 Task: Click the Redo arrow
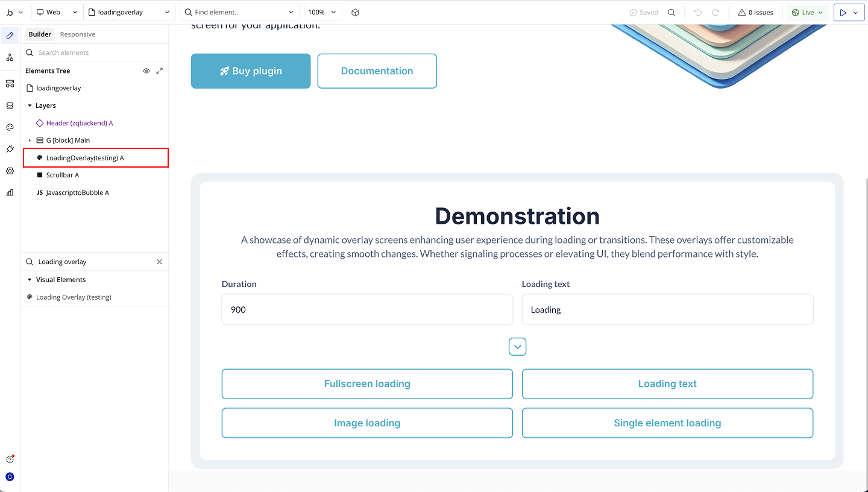(x=715, y=12)
